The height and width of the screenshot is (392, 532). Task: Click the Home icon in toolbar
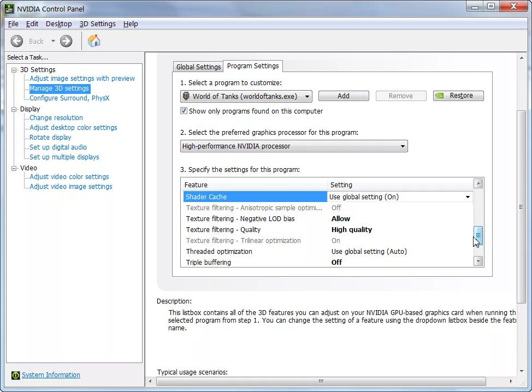94,41
